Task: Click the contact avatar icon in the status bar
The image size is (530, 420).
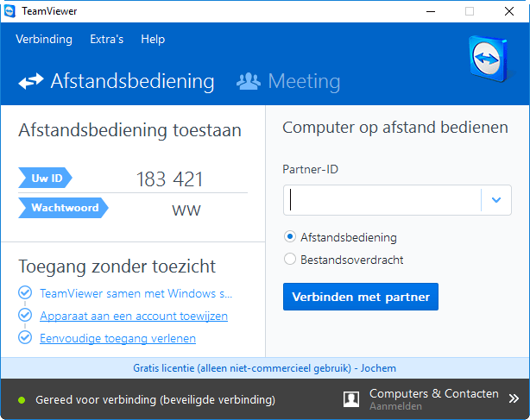Action: (351, 399)
